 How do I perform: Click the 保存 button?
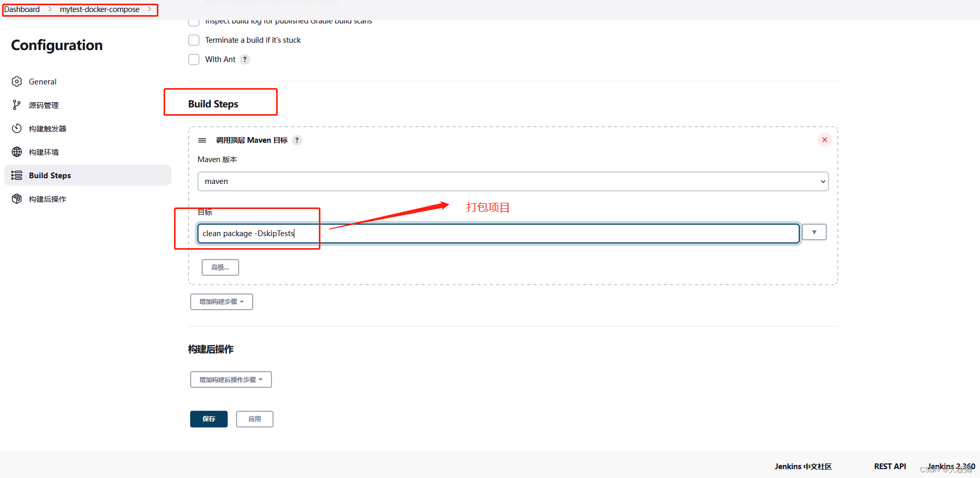[208, 419]
